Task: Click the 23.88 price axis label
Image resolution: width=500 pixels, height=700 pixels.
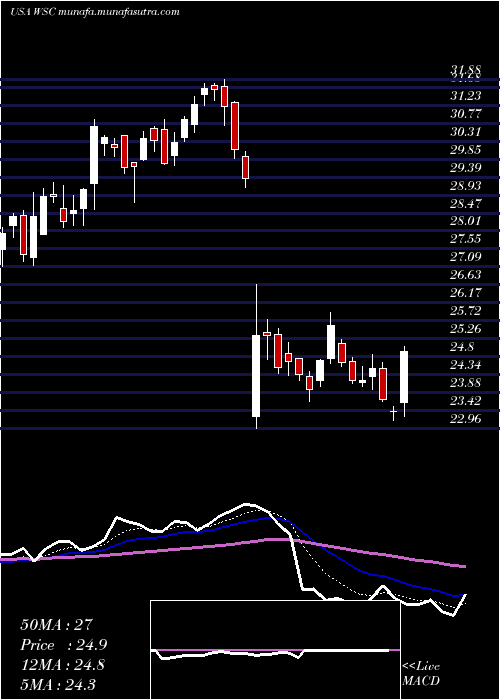Action: pyautogui.click(x=466, y=383)
